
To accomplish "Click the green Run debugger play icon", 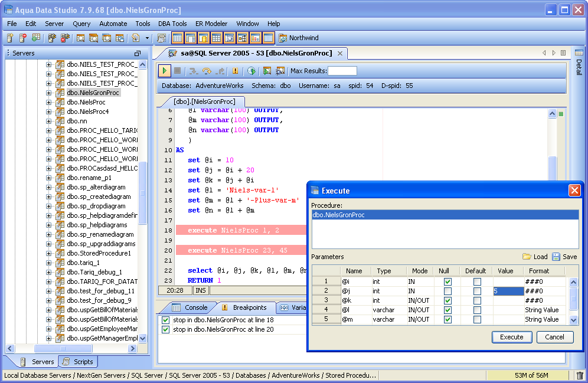I will (165, 71).
